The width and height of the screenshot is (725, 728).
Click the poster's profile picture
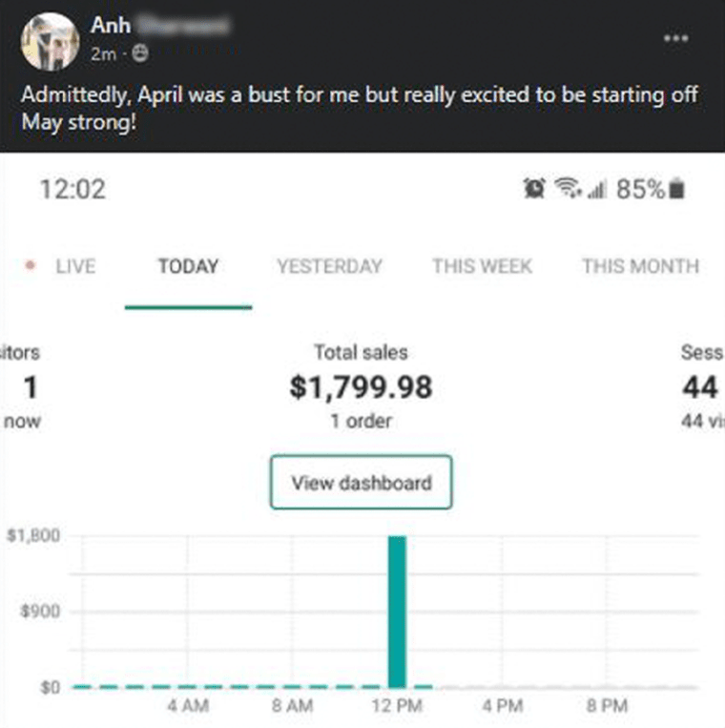tap(50, 42)
